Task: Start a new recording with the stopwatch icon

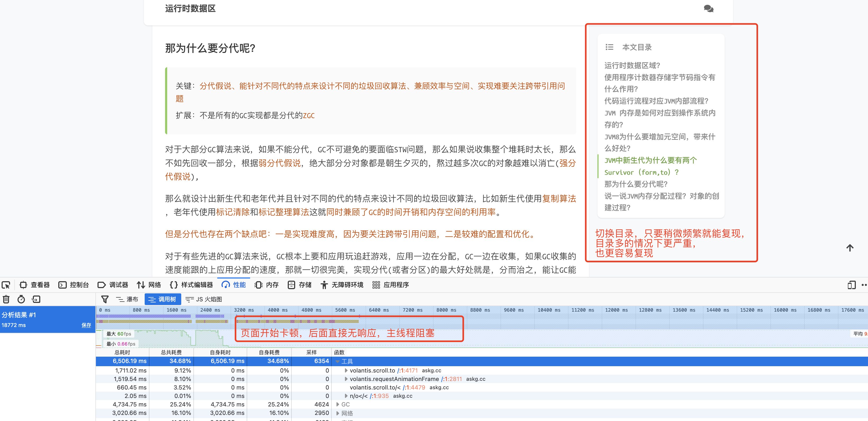Action: coord(21,299)
